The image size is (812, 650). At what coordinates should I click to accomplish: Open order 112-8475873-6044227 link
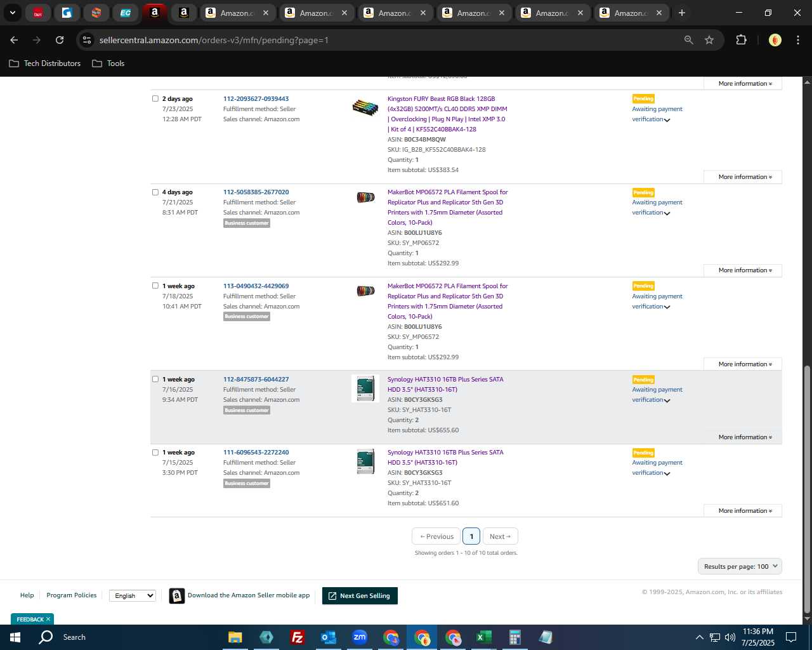click(x=256, y=380)
